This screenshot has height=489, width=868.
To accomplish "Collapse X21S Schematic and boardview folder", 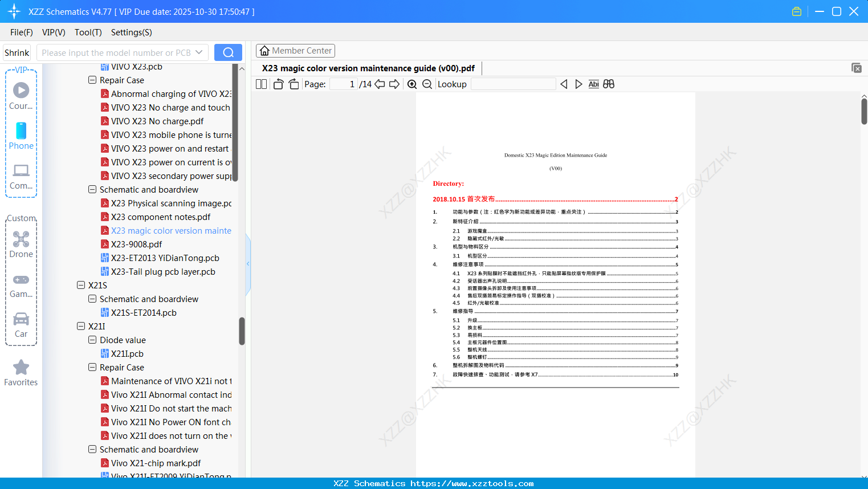I will [92, 299].
